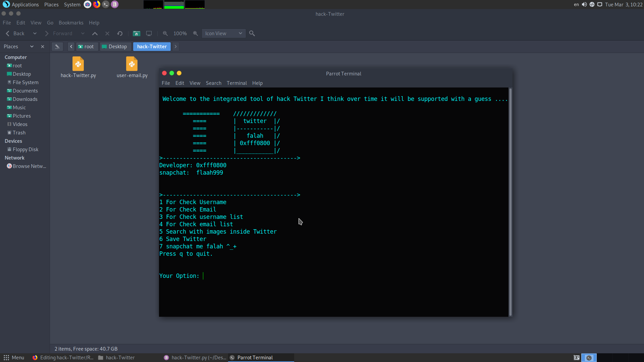Open the search magnifier in toolbar
The height and width of the screenshot is (362, 644).
click(x=252, y=34)
